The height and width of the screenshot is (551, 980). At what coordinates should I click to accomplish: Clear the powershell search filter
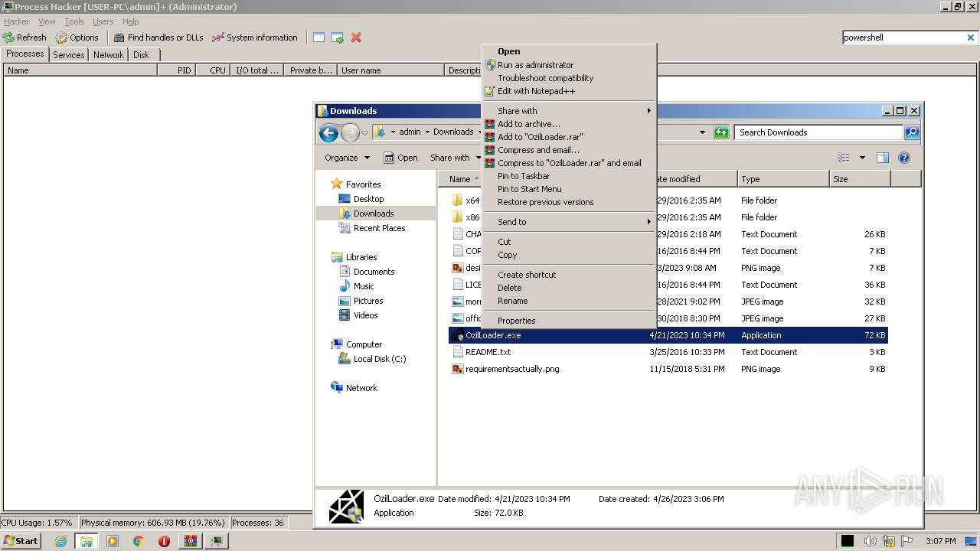971,37
